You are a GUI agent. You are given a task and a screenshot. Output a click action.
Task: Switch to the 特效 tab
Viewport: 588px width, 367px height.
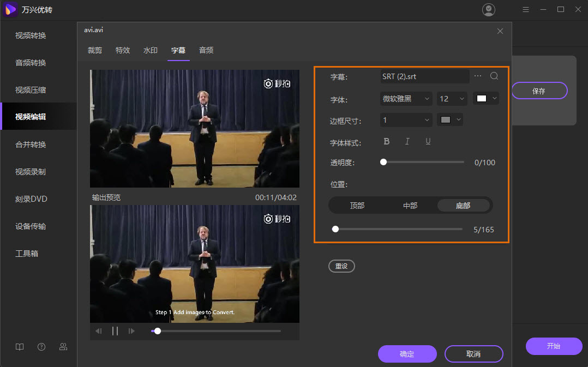click(123, 50)
